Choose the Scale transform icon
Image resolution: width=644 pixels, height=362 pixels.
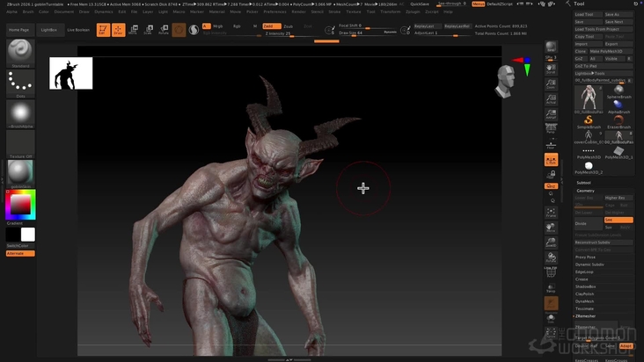click(149, 30)
